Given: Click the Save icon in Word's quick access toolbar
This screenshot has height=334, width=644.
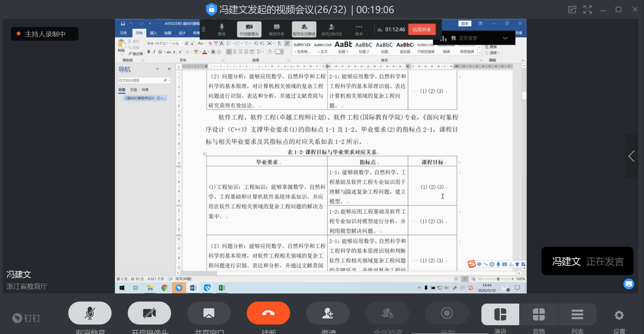Looking at the screenshot, I should pyautogui.click(x=123, y=24).
